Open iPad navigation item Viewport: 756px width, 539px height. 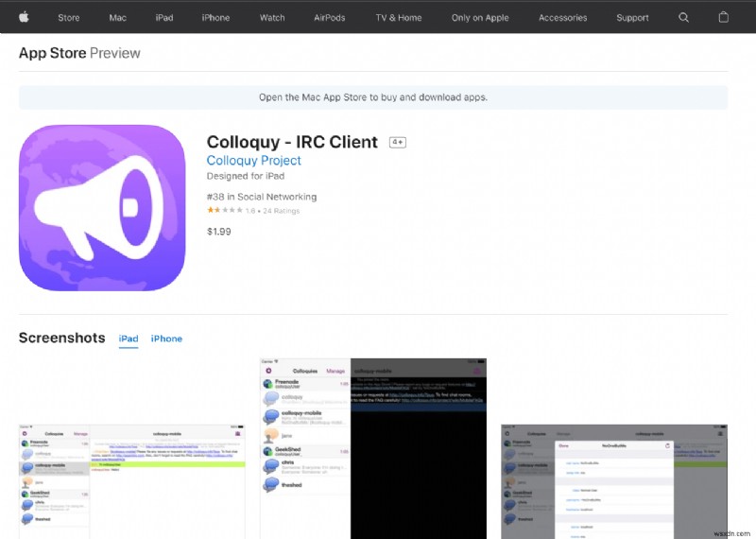tap(163, 18)
